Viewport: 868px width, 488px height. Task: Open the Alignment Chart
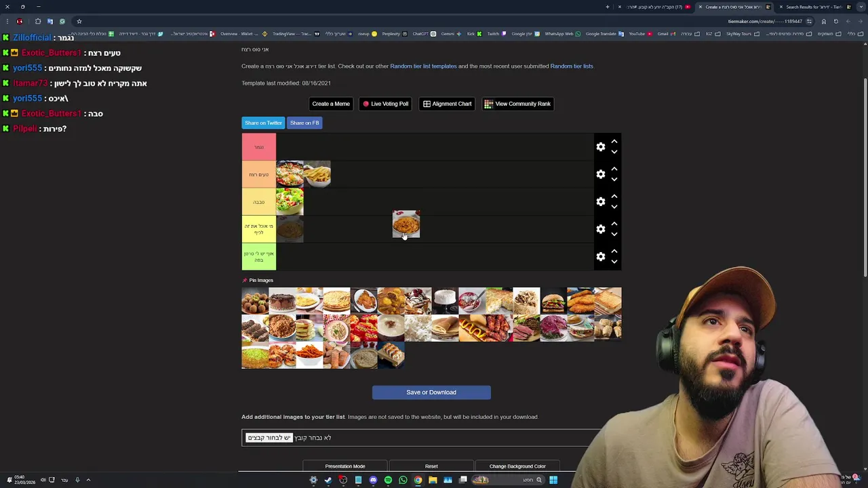[x=447, y=104]
